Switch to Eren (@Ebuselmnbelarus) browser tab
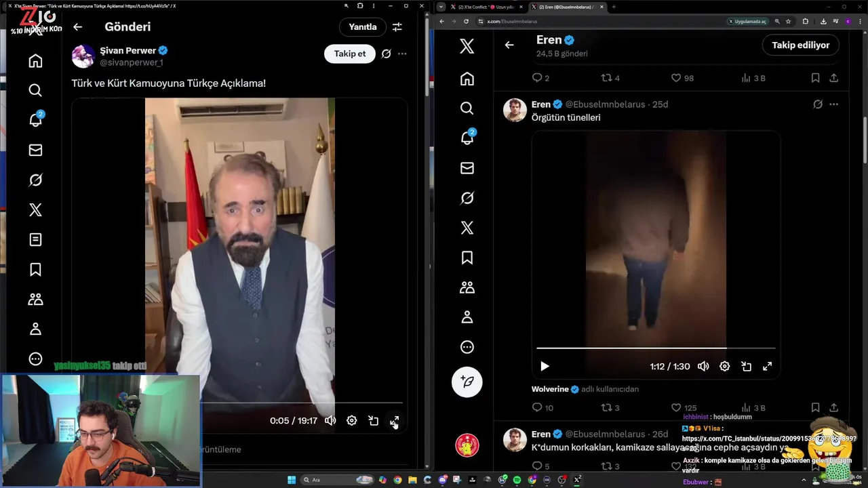This screenshot has width=868, height=488. 567,7
